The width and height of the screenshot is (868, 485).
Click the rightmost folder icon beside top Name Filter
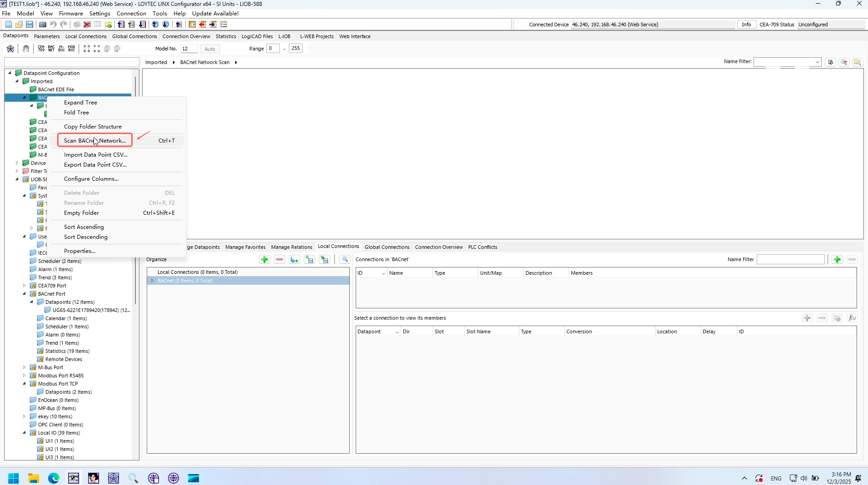tap(858, 62)
